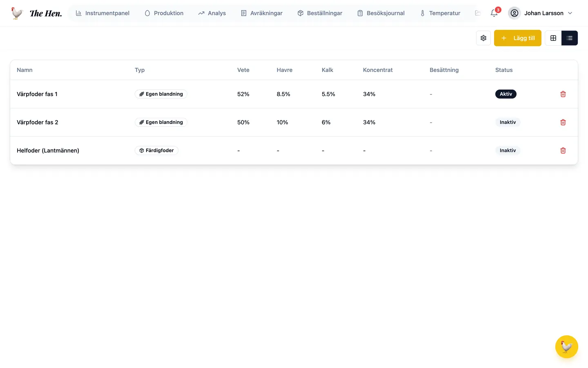Click the Vete column header
Image resolution: width=588 pixels, height=368 pixels.
coord(243,70)
